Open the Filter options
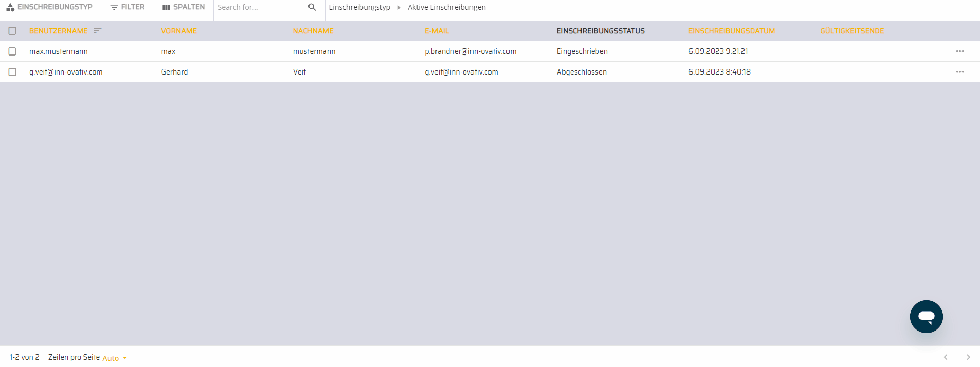The width and height of the screenshot is (980, 367). (x=128, y=7)
